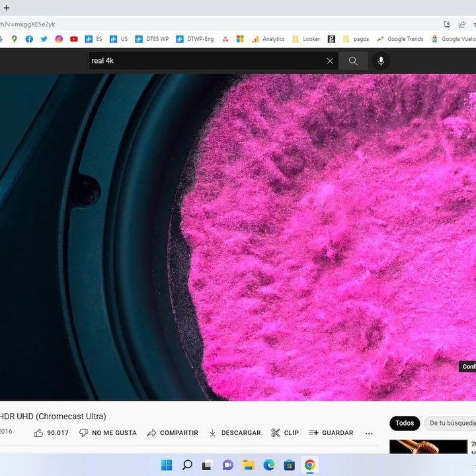The width and height of the screenshot is (476, 476).
Task: Open the COMPARTIR share option
Action: click(x=173, y=433)
